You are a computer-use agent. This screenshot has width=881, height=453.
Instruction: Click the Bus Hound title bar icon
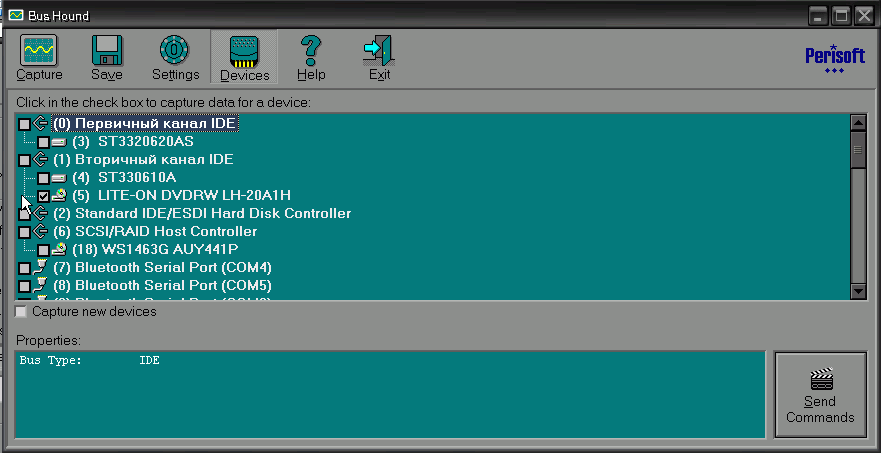[x=15, y=15]
